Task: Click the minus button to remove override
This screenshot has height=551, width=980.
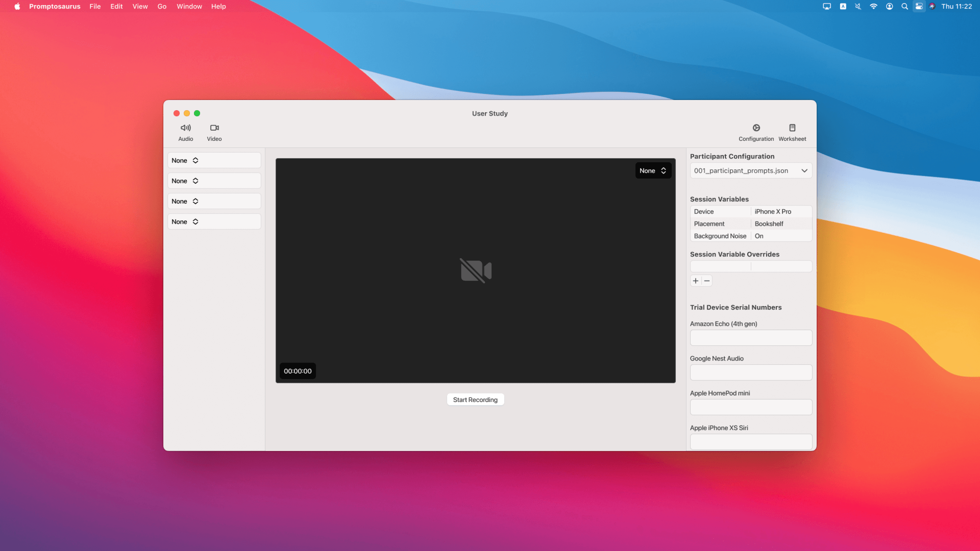Action: coord(707,281)
